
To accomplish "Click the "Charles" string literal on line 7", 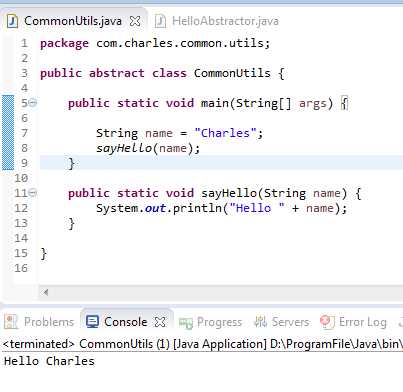I will coord(226,133).
